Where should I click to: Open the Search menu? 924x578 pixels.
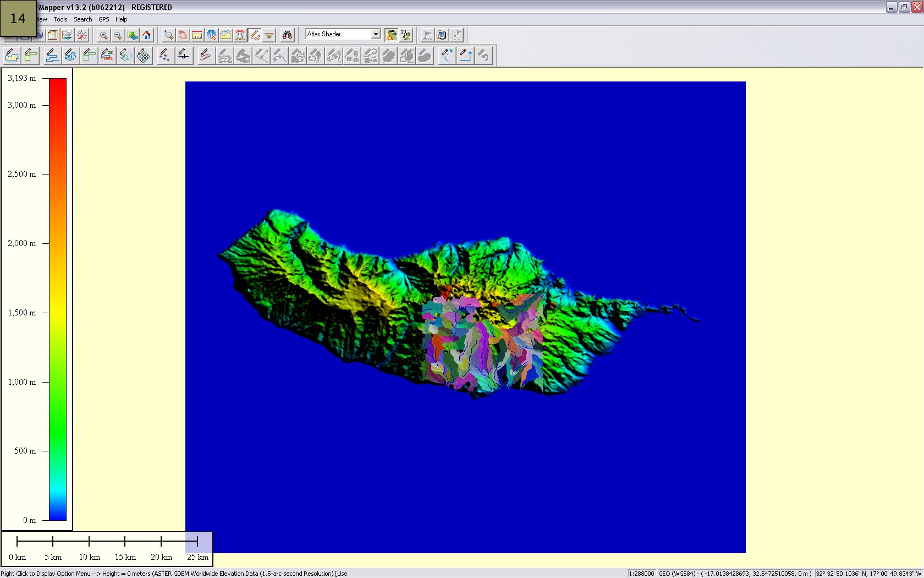[x=83, y=19]
